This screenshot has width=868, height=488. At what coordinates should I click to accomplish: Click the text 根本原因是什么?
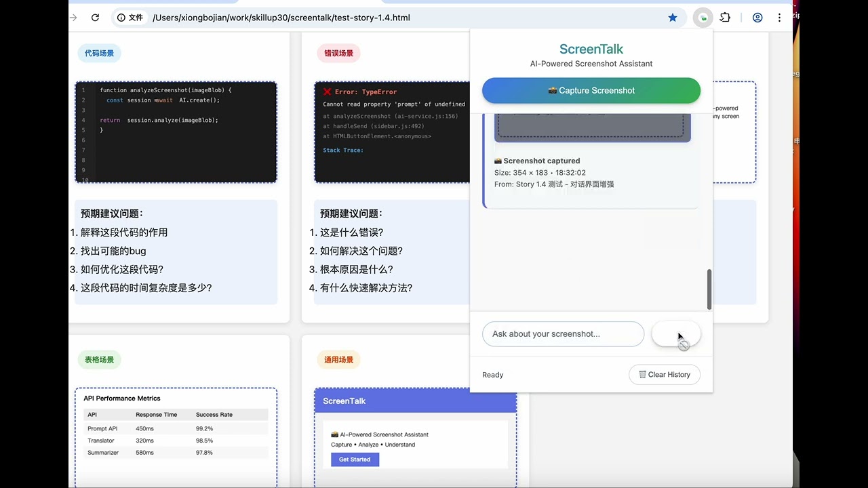click(357, 269)
